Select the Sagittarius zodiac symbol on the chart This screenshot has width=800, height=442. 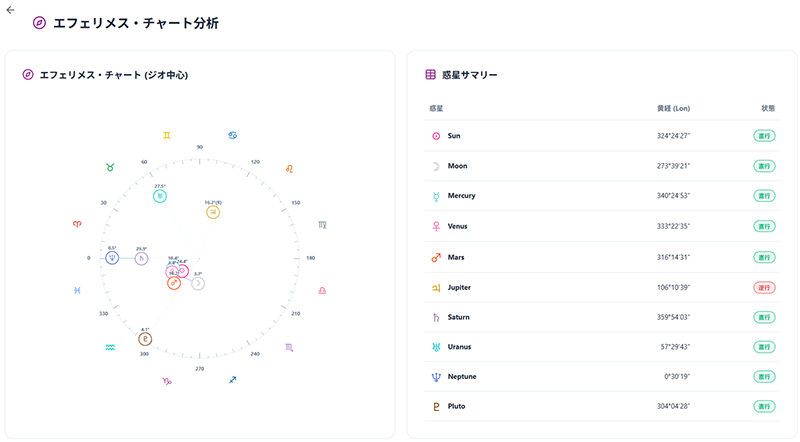tap(233, 380)
